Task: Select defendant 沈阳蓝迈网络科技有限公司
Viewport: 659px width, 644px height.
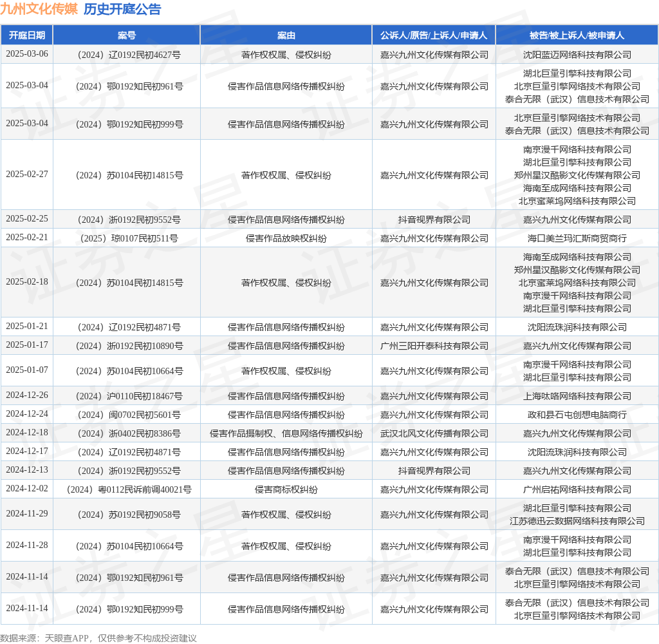Action: click(x=577, y=55)
